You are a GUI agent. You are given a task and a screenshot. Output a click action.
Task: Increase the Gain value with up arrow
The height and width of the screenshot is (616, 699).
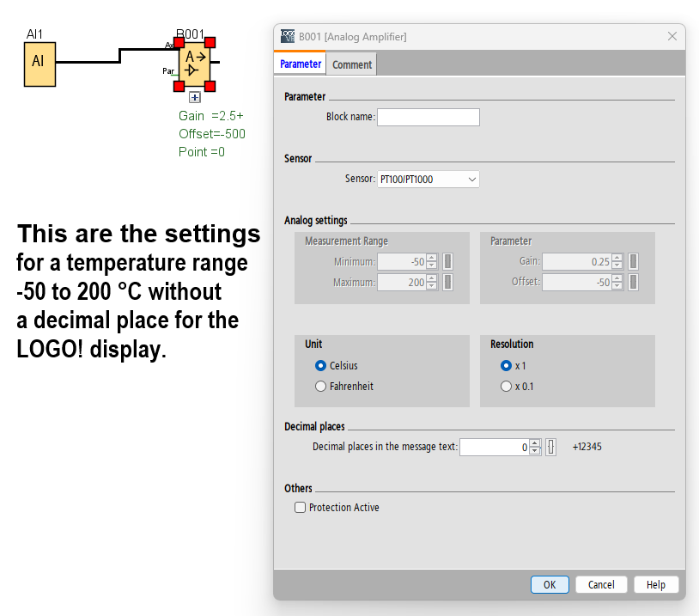[x=617, y=258]
